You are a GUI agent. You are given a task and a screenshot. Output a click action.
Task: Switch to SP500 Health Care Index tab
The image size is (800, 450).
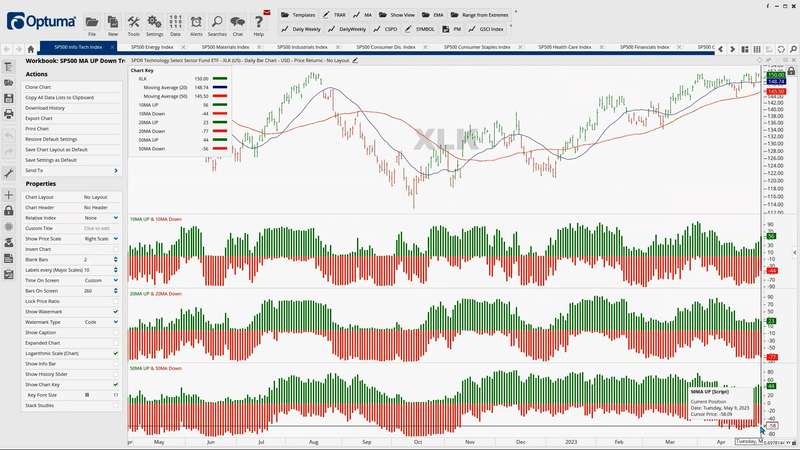point(564,47)
